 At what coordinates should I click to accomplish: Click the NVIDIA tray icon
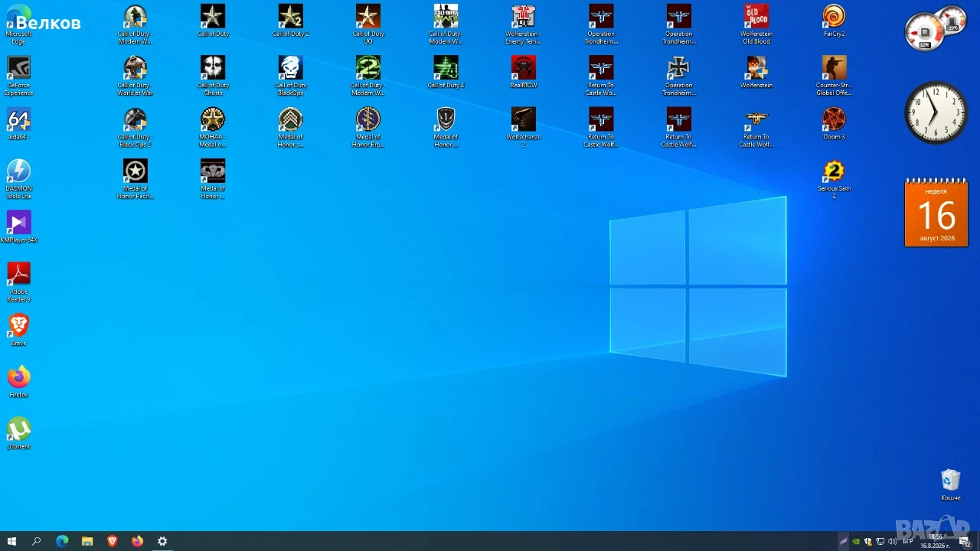856,542
